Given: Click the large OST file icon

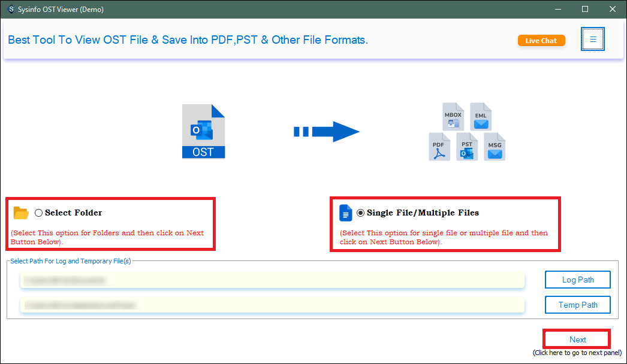Looking at the screenshot, I should [204, 132].
